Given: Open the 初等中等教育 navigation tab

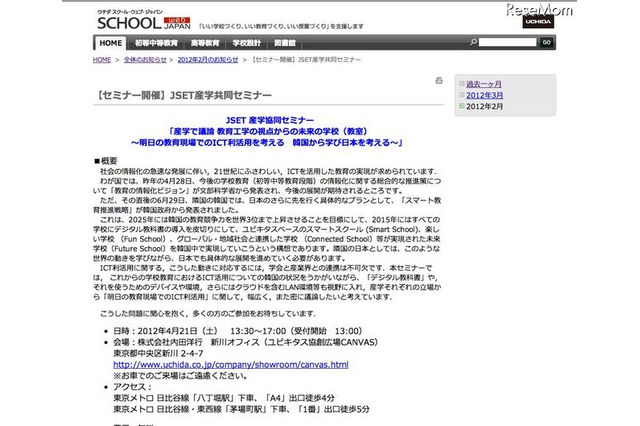Looking at the screenshot, I should (156, 43).
